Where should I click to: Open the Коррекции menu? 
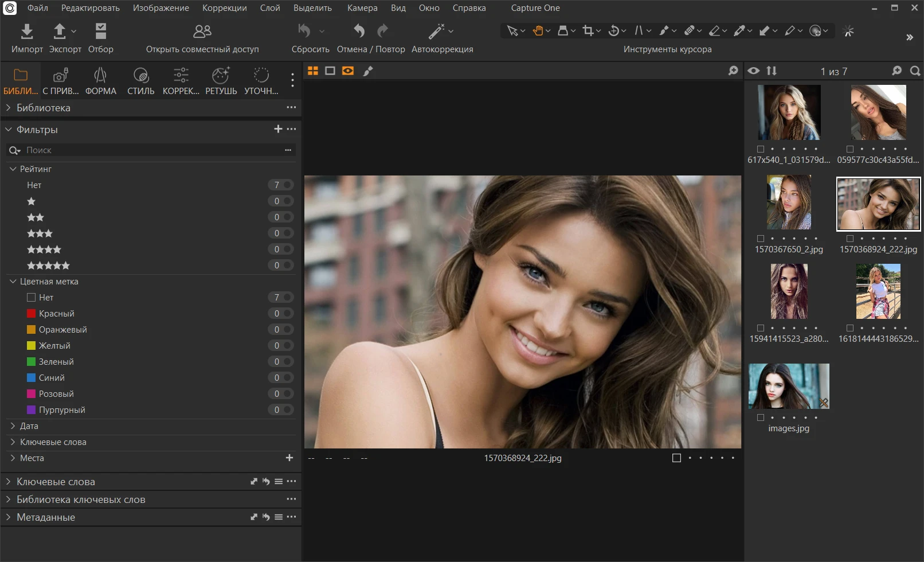224,8
